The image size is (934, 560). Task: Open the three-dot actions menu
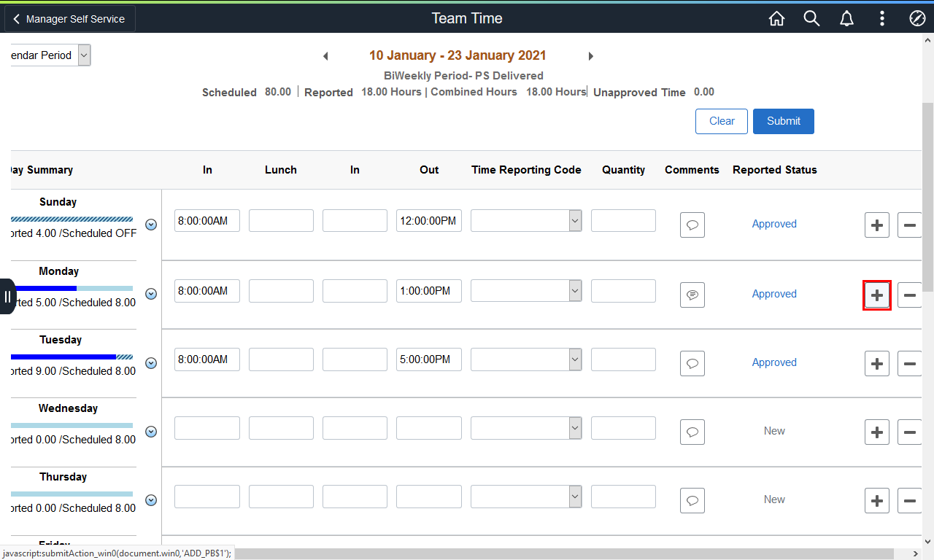(882, 19)
